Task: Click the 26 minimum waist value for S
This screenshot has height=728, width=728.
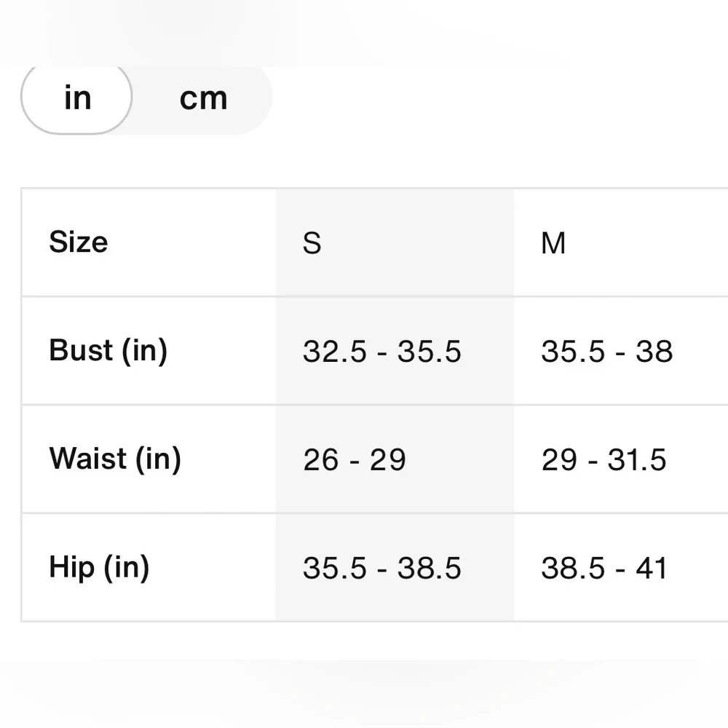Action: tap(321, 460)
